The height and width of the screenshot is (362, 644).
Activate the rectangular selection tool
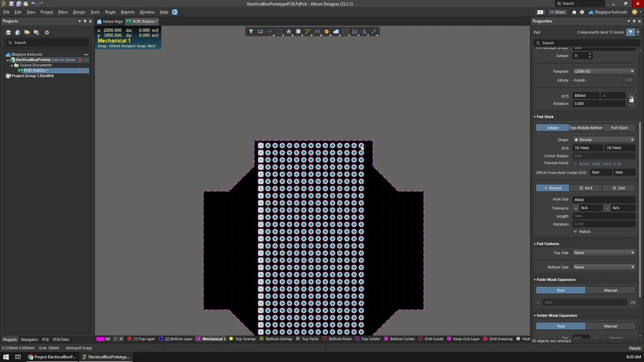coord(280,32)
